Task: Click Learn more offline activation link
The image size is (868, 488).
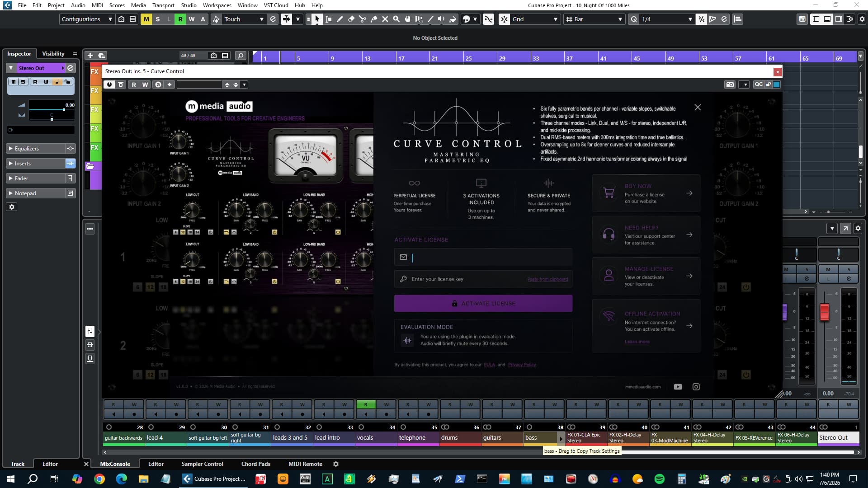Action: pos(637,342)
